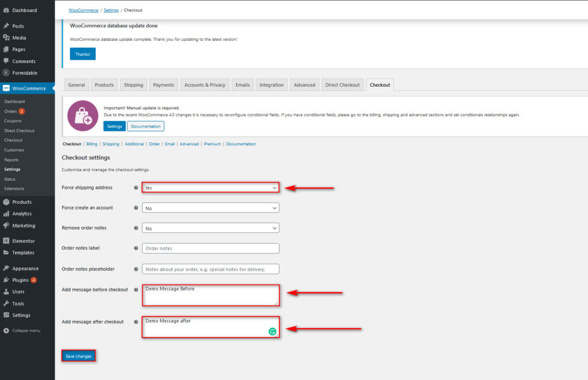
Task: Click the Add message after checkout textarea
Action: 210,327
